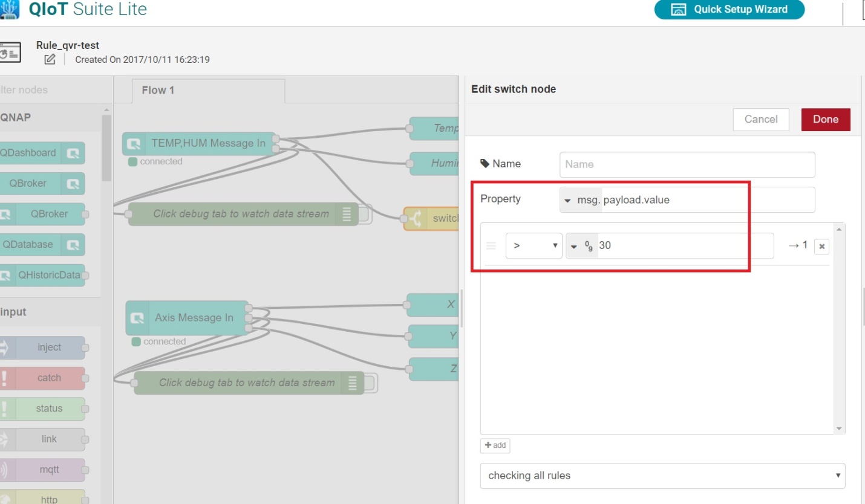Click the Rule_qvr-test title text
Image resolution: width=865 pixels, height=504 pixels.
pos(68,45)
